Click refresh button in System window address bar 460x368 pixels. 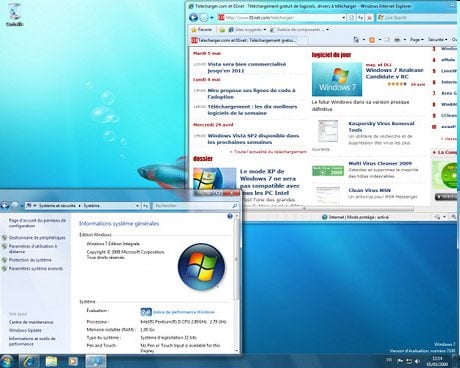point(145,206)
